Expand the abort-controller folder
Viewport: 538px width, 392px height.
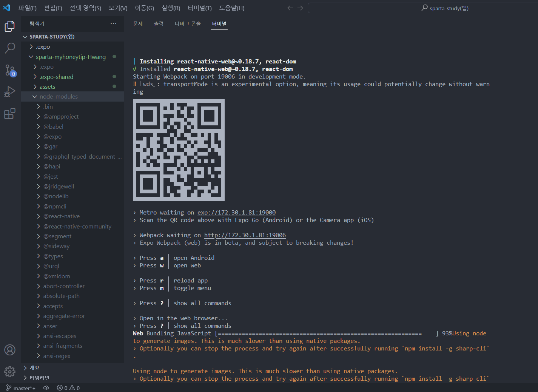72,286
